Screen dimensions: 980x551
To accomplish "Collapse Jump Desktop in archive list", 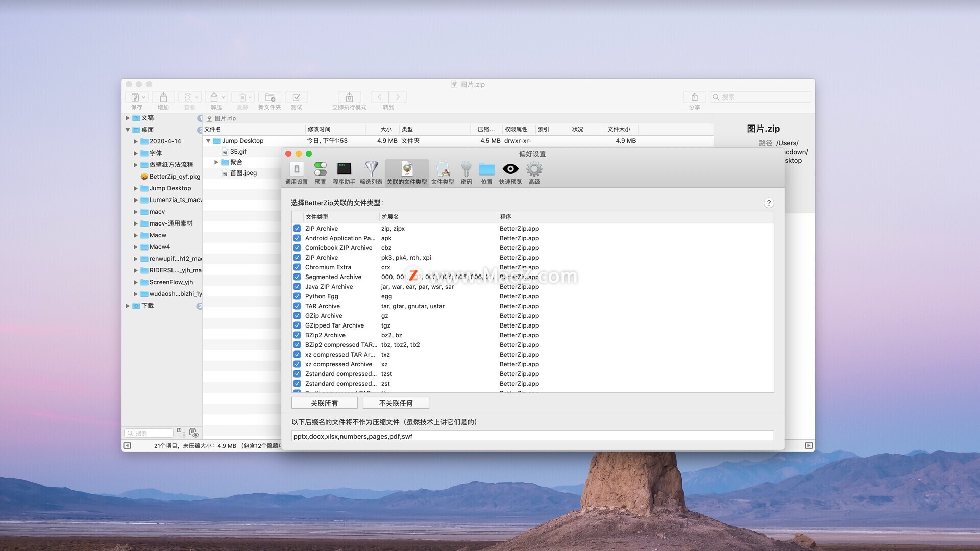I will tap(208, 141).
